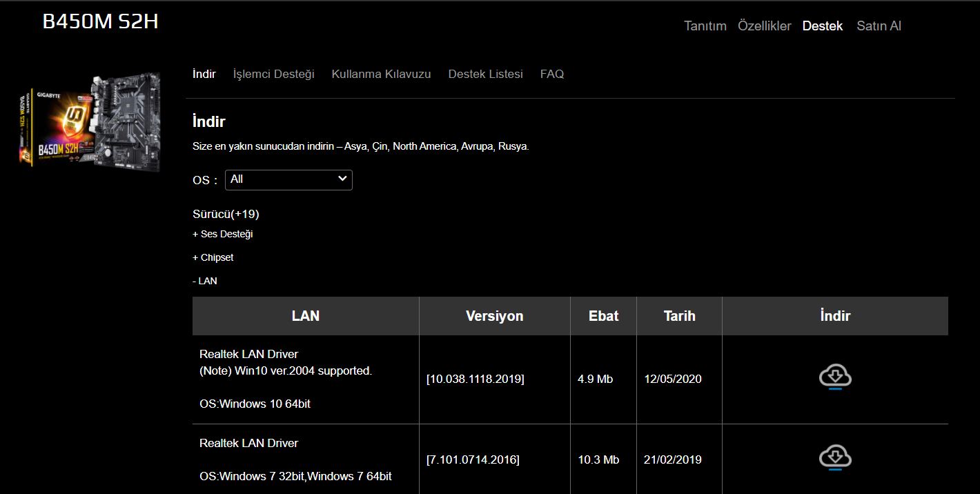Expand the Chipset driver section
Viewport: 980px width, 494px height.
(213, 257)
